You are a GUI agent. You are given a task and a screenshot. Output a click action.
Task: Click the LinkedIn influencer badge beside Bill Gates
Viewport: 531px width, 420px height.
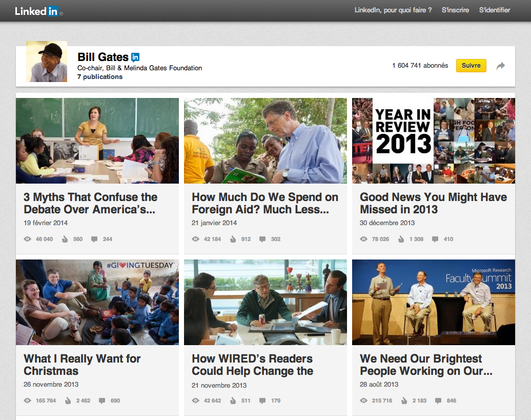(x=135, y=57)
